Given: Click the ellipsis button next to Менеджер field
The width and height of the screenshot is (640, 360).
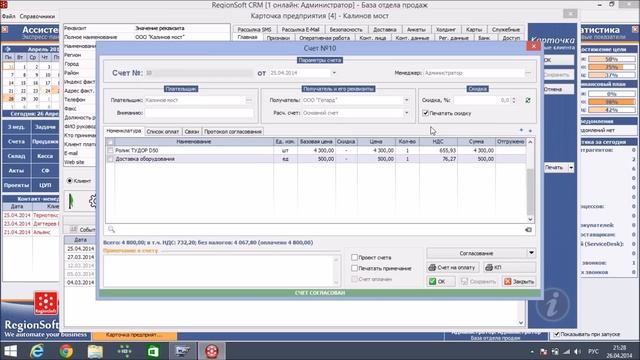Looking at the screenshot, I should click(x=529, y=73).
